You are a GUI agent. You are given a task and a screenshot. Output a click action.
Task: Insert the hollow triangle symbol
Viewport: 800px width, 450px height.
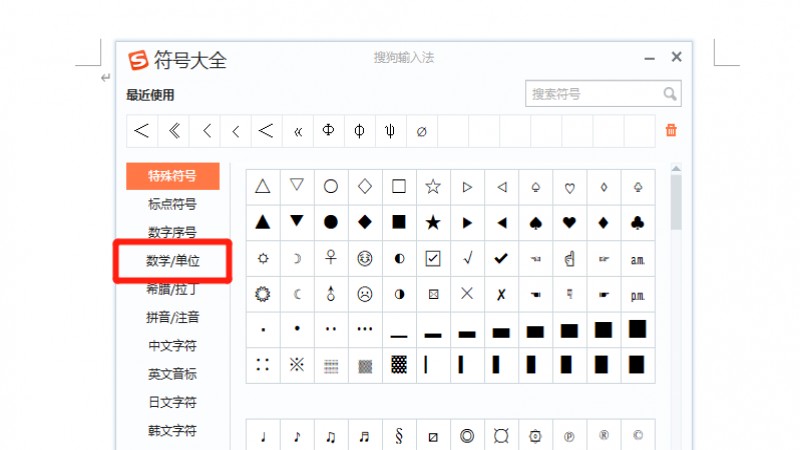[x=263, y=186]
